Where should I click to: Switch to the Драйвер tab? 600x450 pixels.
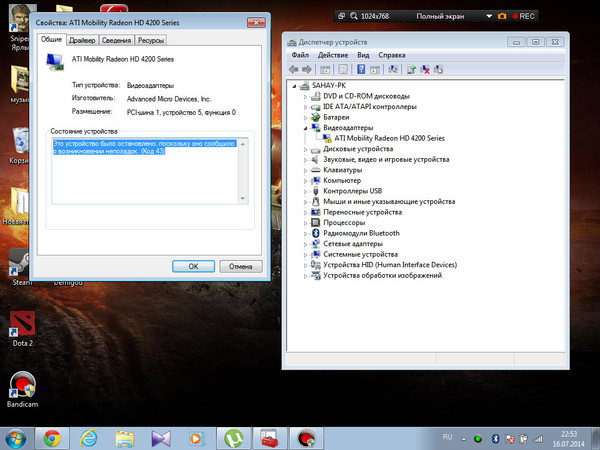click(82, 40)
